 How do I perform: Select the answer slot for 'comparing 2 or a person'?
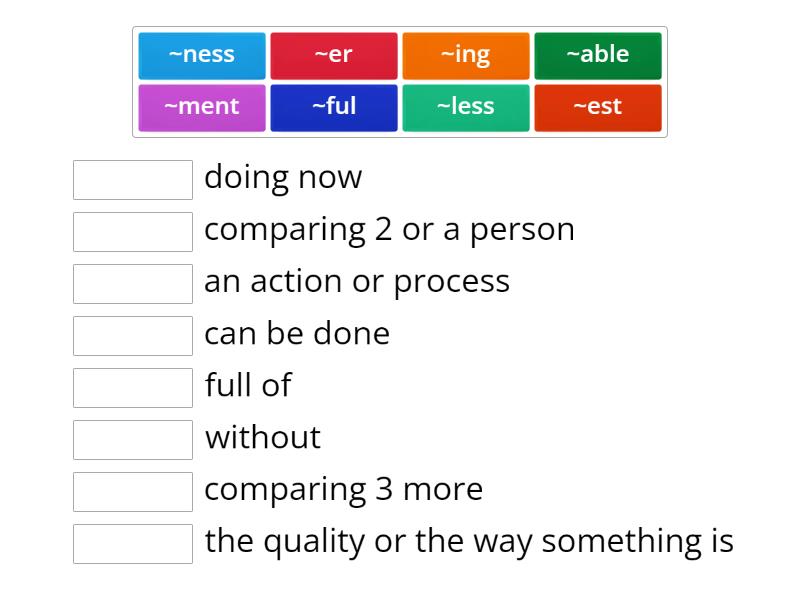[x=133, y=232]
